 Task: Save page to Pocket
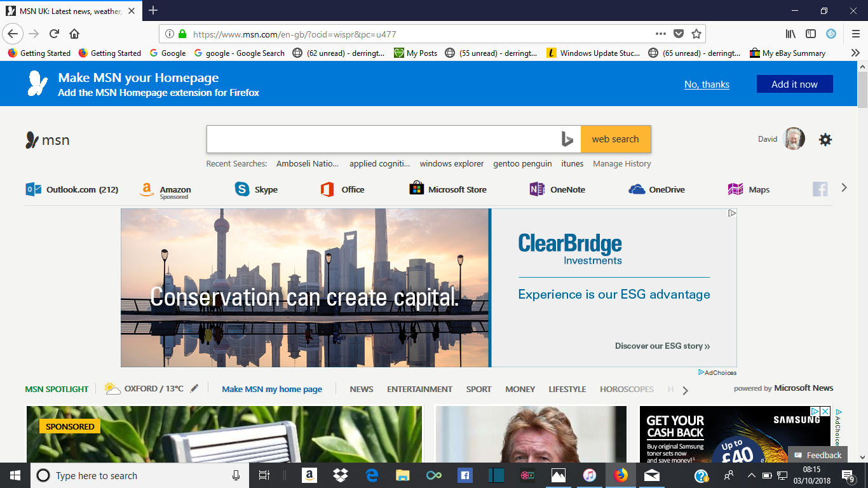679,34
